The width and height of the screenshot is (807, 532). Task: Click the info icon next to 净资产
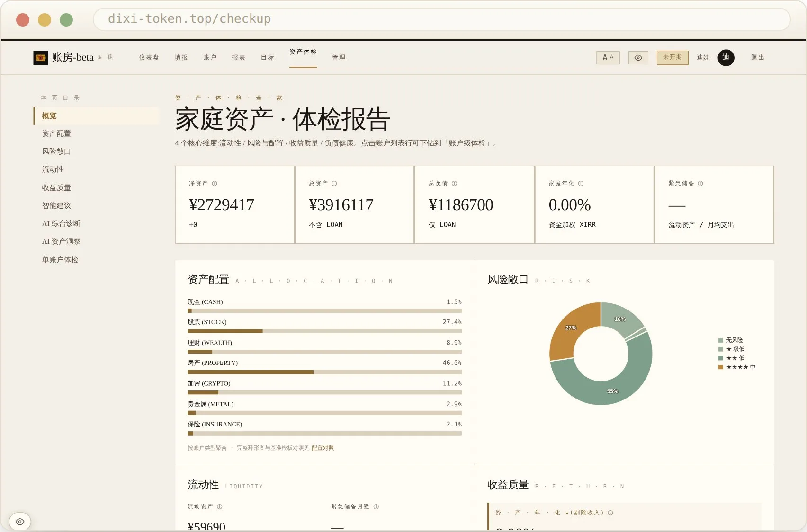click(x=215, y=184)
